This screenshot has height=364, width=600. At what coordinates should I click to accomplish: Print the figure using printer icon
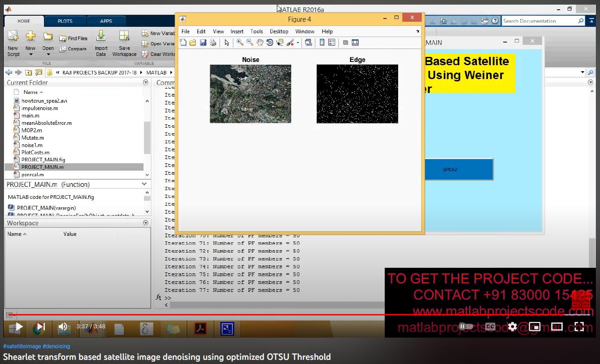coord(213,43)
